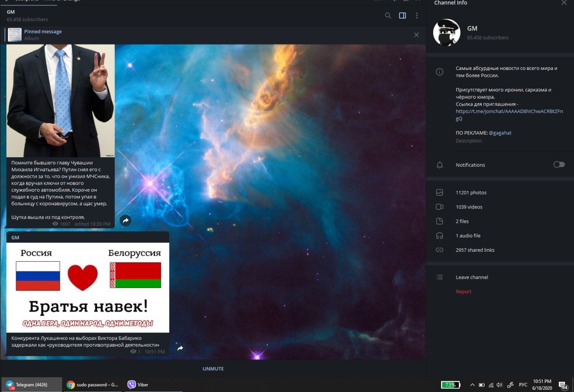Click the files document icon
Viewport: 574px width, 392px height.
point(439,221)
